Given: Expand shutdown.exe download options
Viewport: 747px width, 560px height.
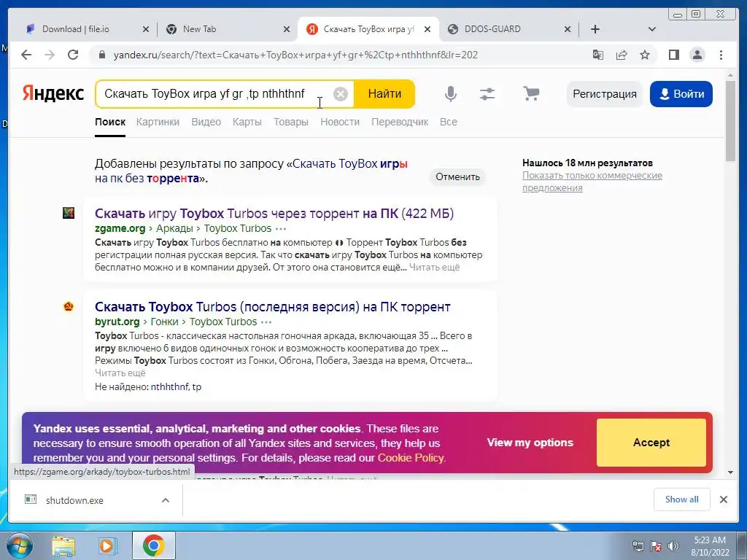Looking at the screenshot, I should pyautogui.click(x=166, y=500).
